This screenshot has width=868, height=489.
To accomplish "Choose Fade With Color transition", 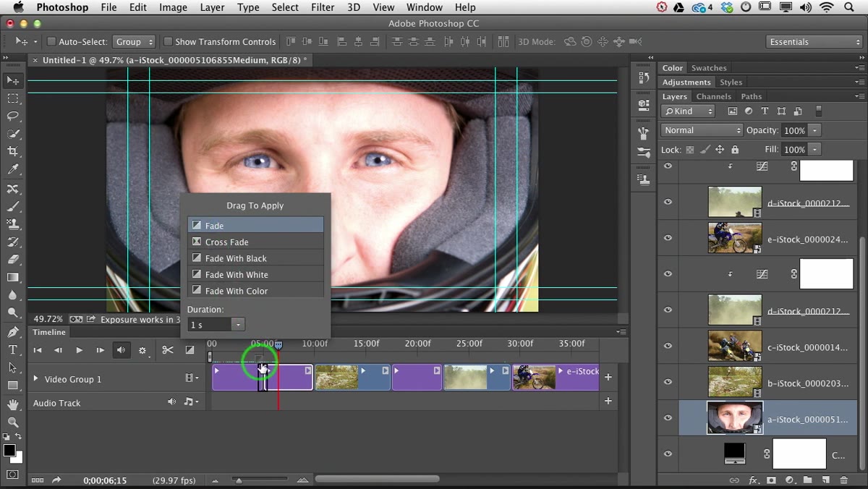I will [255, 291].
